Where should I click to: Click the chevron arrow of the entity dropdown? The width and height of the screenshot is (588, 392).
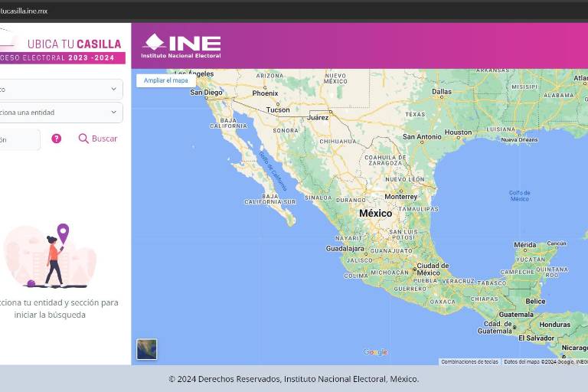[114, 113]
